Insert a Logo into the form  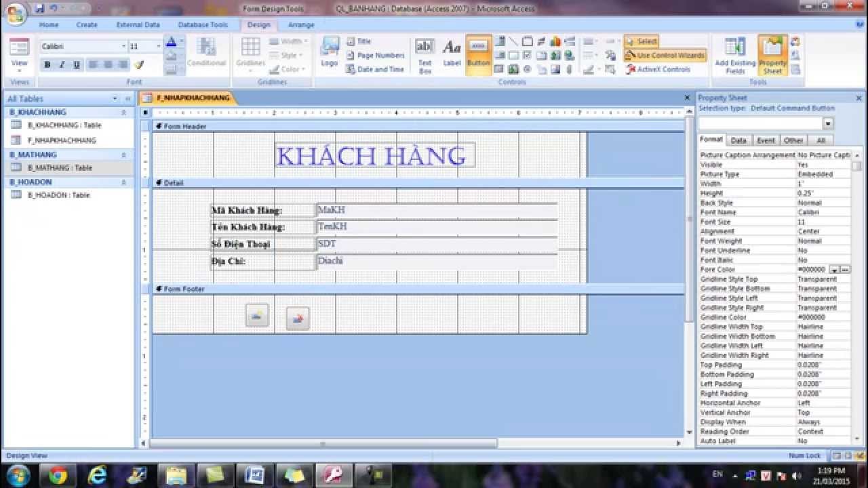(330, 52)
